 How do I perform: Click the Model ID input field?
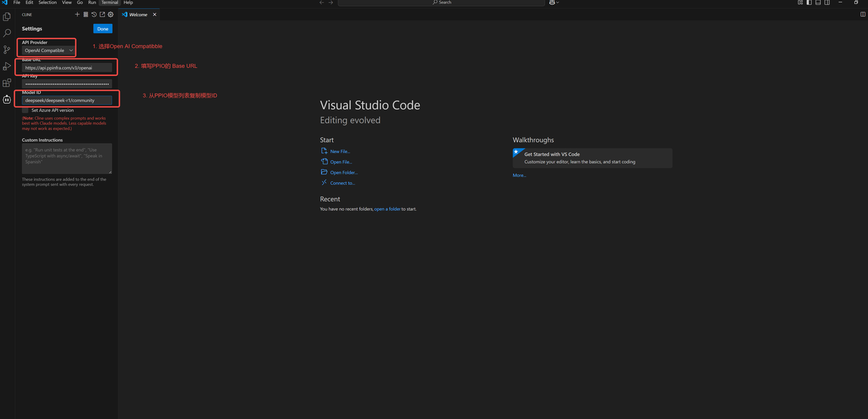point(66,100)
